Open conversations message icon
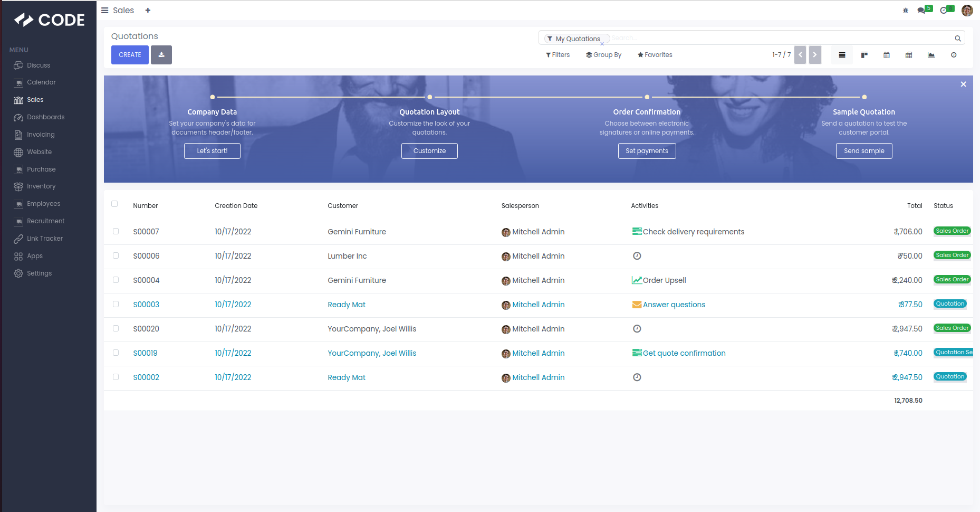 921,11
